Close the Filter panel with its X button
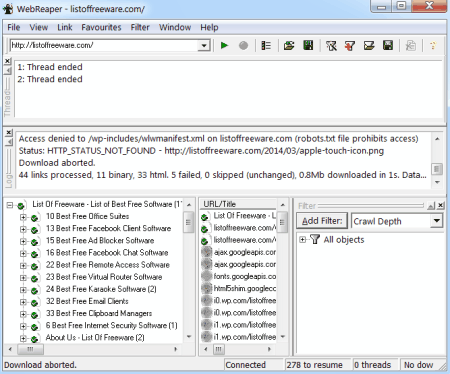This screenshot has height=374, width=450. point(441,205)
